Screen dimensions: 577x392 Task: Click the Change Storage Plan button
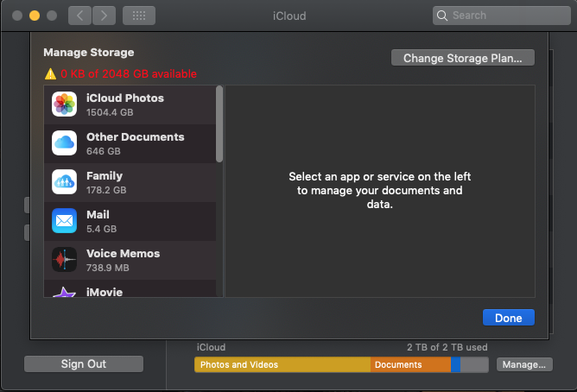[x=463, y=58]
